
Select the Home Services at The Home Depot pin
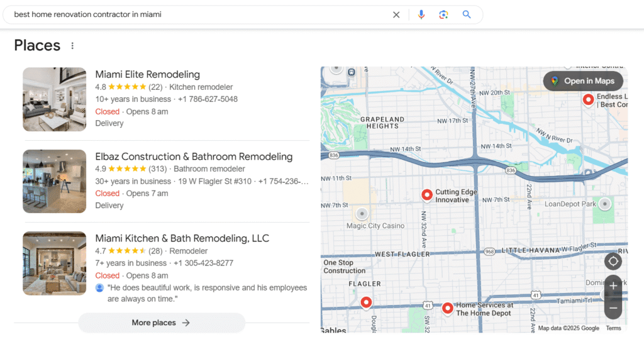[447, 308]
